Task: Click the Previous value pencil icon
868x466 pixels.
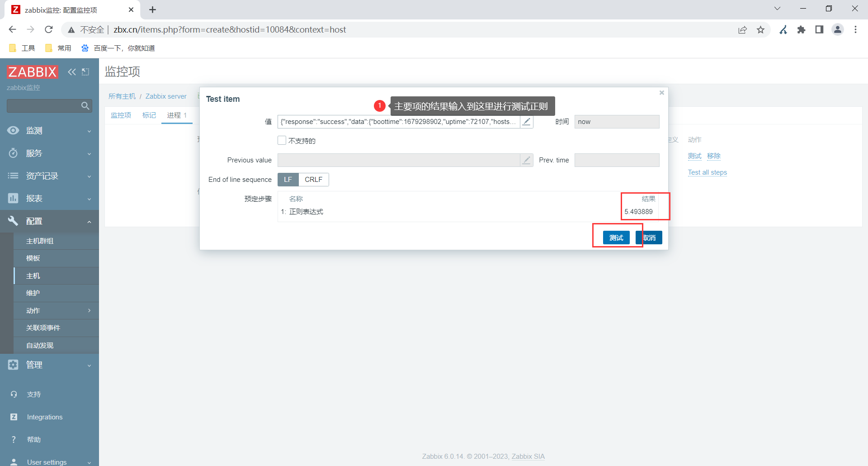Action: click(527, 160)
